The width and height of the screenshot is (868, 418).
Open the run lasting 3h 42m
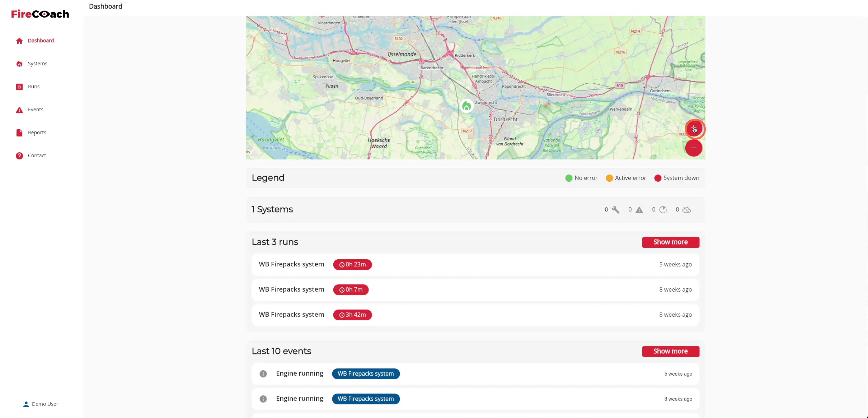pyautogui.click(x=475, y=315)
